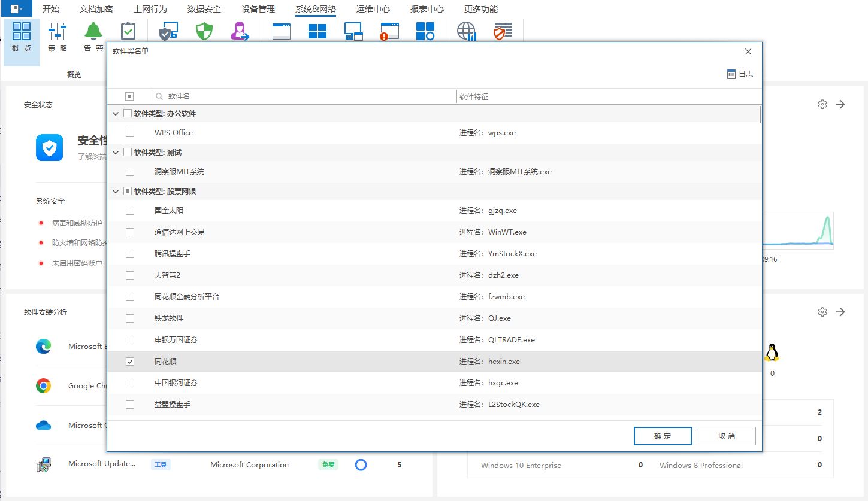Screen dimensions: 868x501
Task: Click the Google Chrome icon in software list
Action: (x=43, y=386)
